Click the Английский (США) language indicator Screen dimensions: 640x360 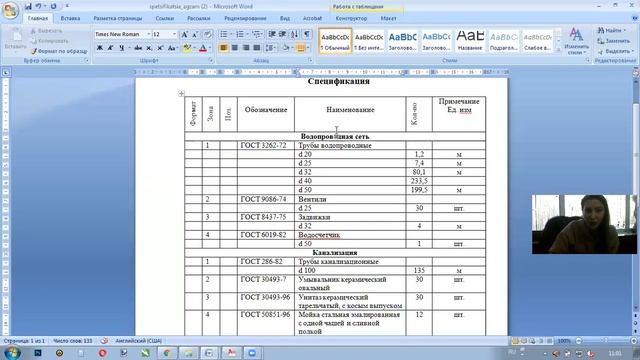click(x=138, y=340)
